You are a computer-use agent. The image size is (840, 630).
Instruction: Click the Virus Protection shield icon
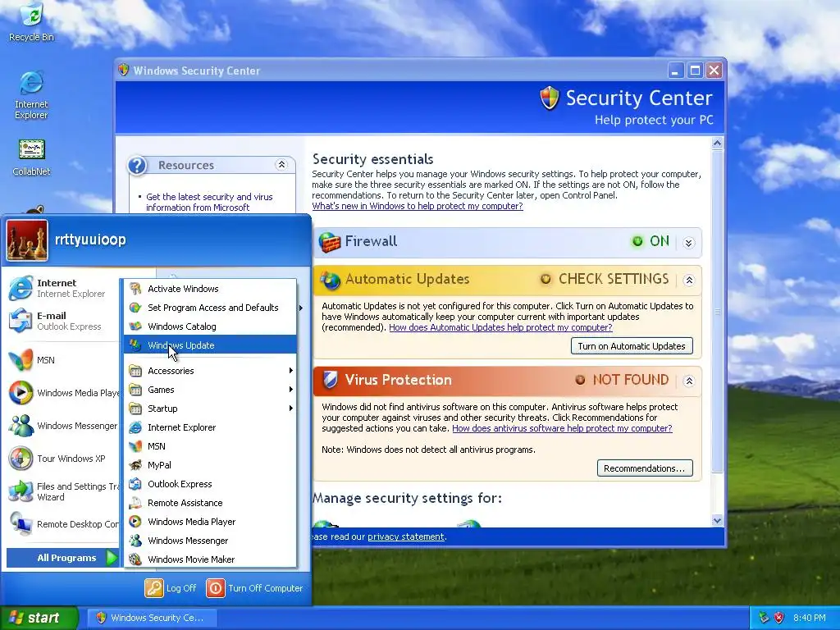point(330,380)
